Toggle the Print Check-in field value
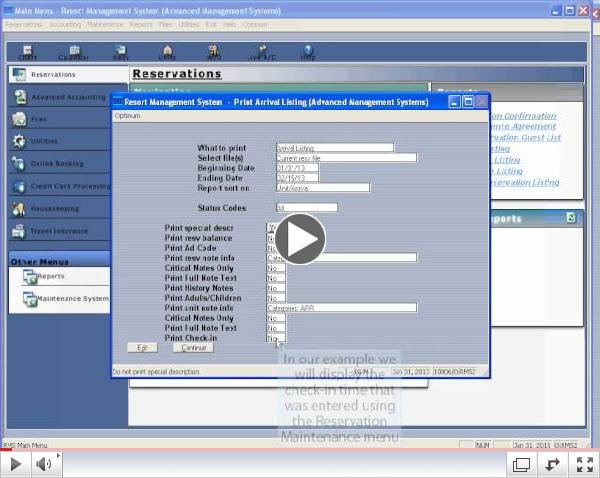This screenshot has height=478, width=600. coord(275,338)
